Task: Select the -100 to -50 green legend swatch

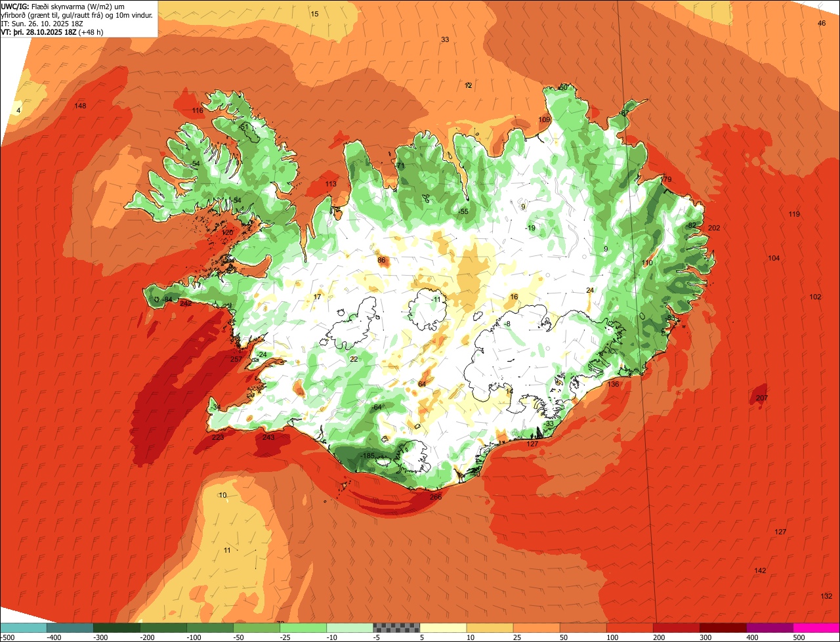Action: pos(210,628)
